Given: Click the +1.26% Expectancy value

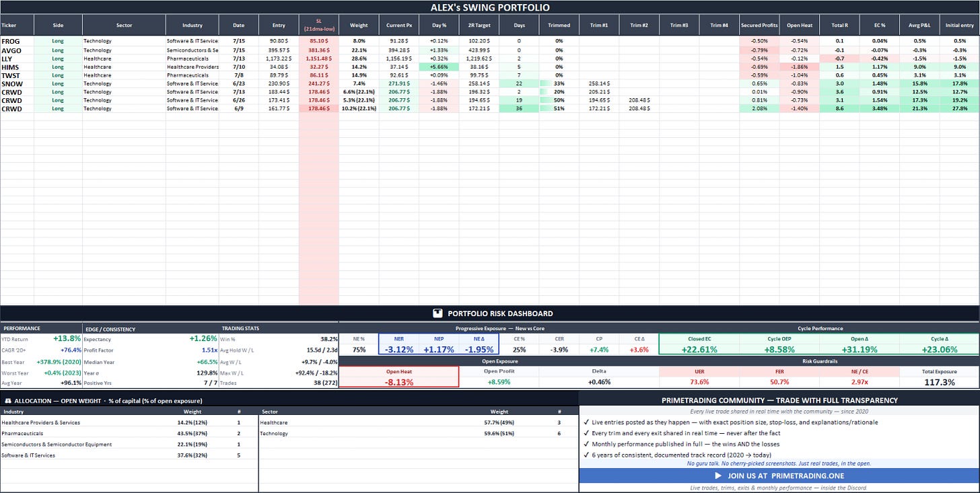Looking at the screenshot, I should pos(203,339).
